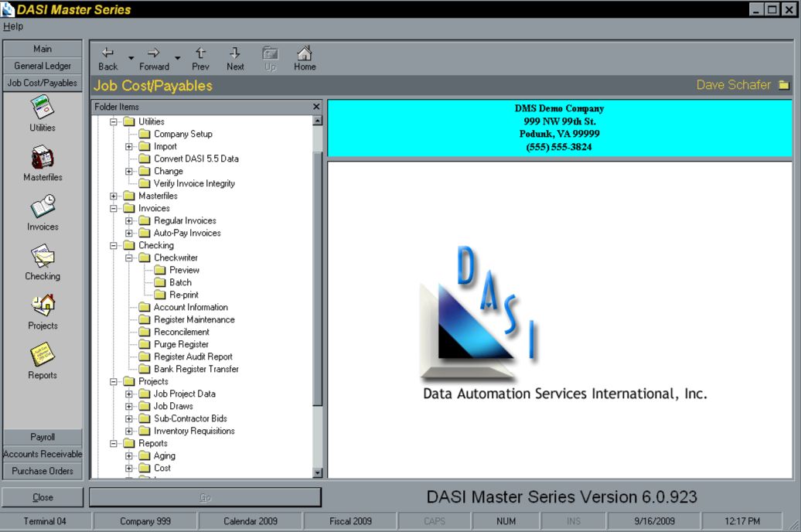Switch to the General Ledger module
Image resolution: width=801 pixels, height=532 pixels.
click(43, 66)
